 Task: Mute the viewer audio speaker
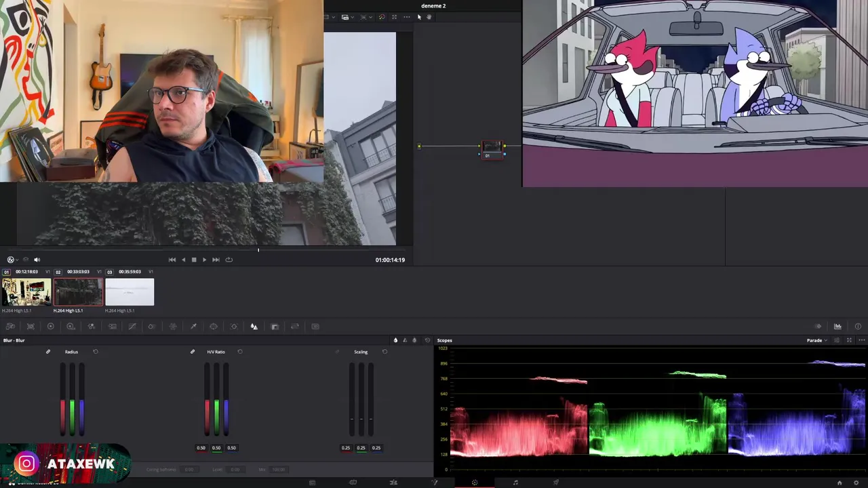(37, 260)
